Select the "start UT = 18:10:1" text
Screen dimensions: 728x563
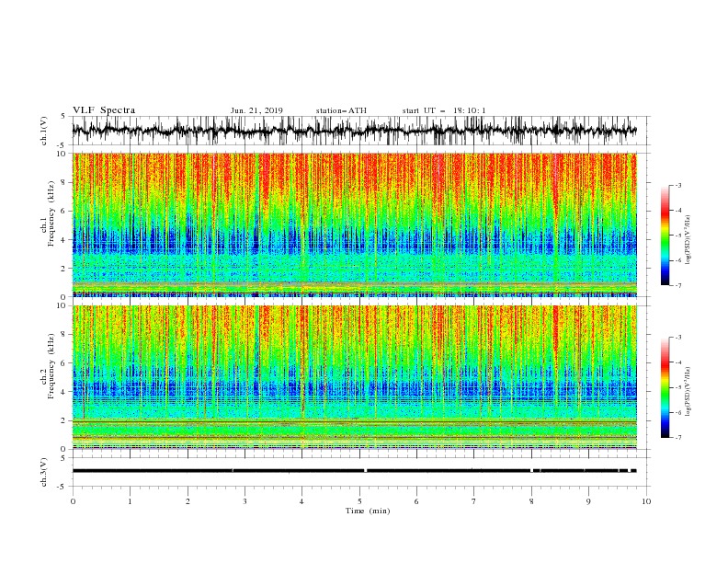[x=444, y=110]
